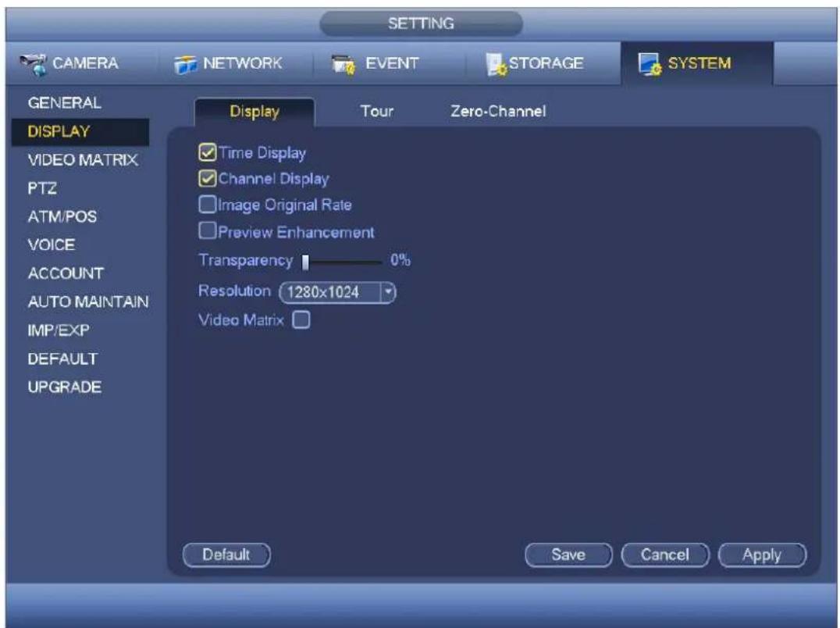Click the NETWORK tab icon

[185, 65]
